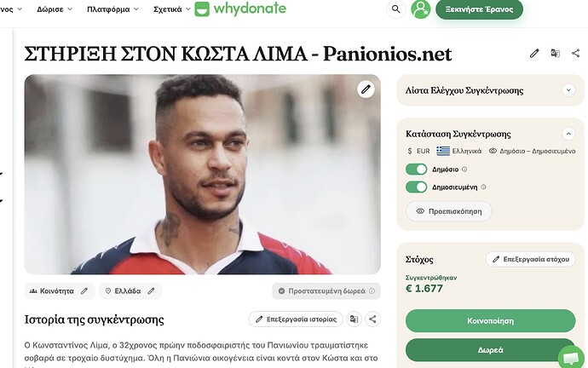Click the translate icon in the story section
This screenshot has height=368, width=588.
(354, 319)
